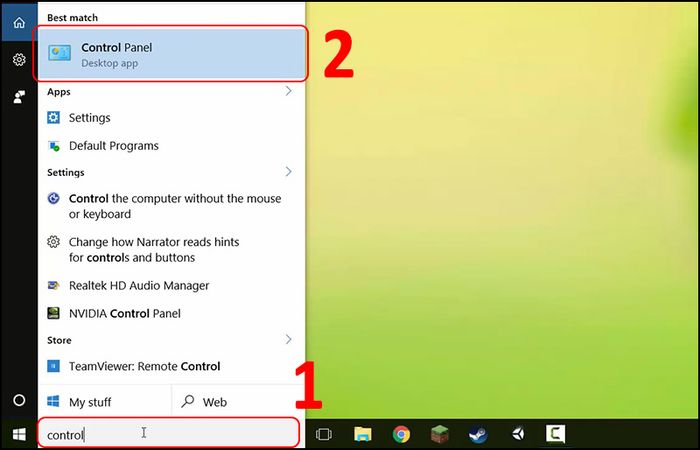Open TeamViewer: Remote Control store result
The height and width of the screenshot is (450, 700).
pyautogui.click(x=171, y=367)
